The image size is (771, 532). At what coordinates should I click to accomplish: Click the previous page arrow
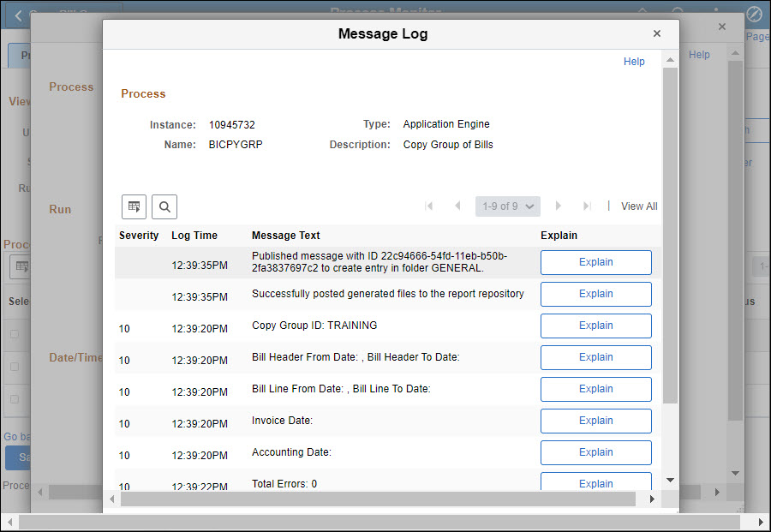point(457,206)
